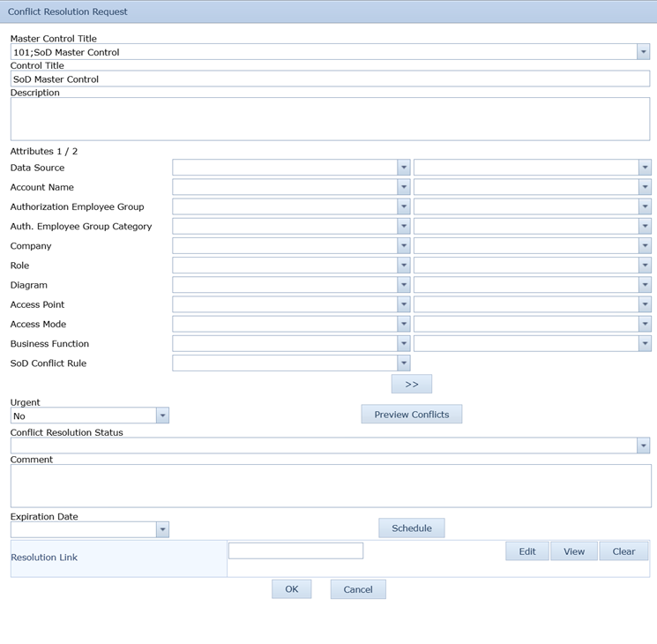Expand first Authorization Employee Group dropdown
Image resolution: width=657 pixels, height=644 pixels.
(403, 206)
